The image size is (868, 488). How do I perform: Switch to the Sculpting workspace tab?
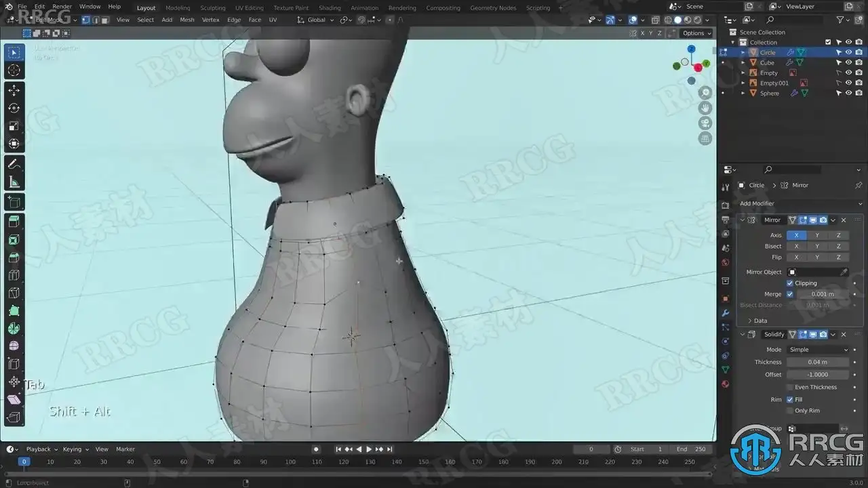(213, 8)
